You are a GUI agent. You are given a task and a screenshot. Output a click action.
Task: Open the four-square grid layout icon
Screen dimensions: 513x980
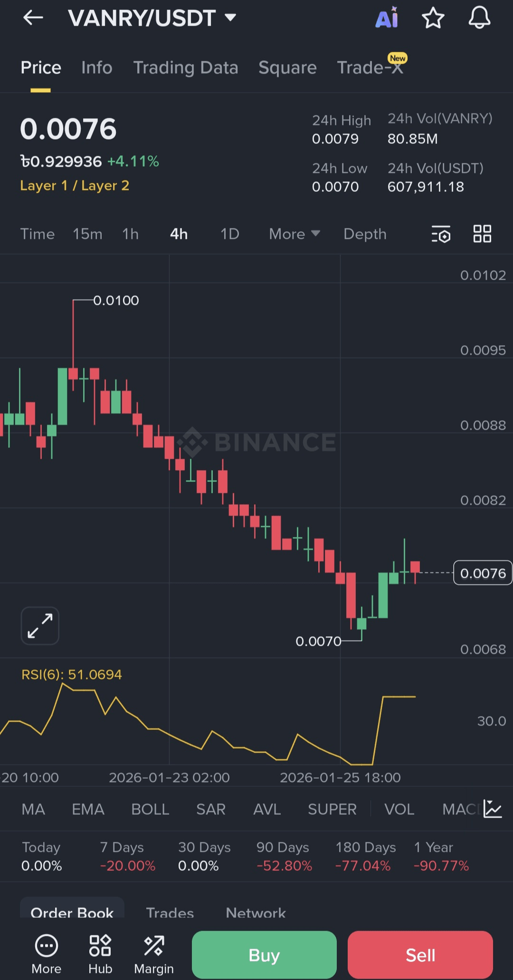point(482,234)
